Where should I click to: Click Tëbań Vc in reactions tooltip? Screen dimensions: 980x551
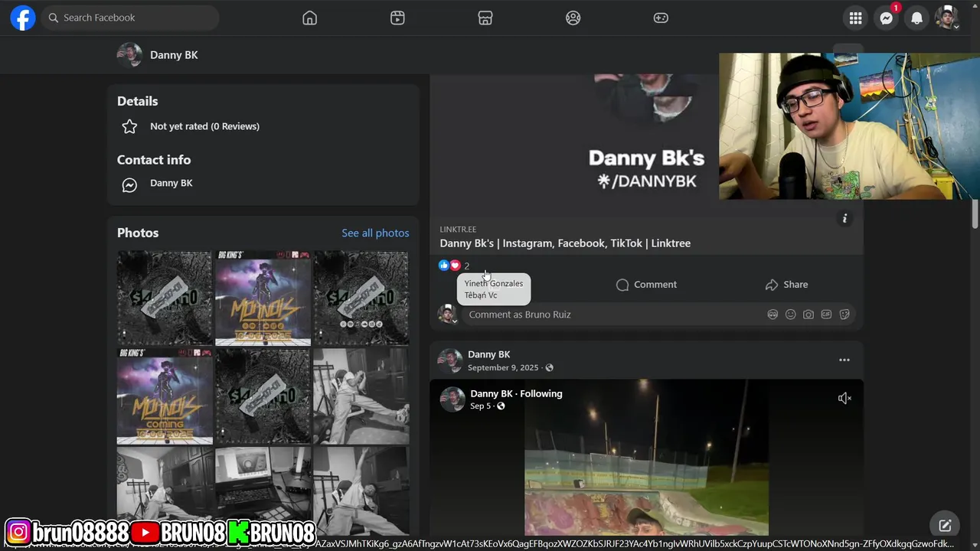coord(480,295)
